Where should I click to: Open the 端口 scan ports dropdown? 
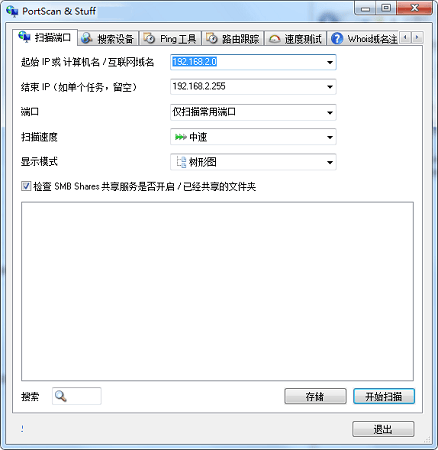(x=330, y=112)
